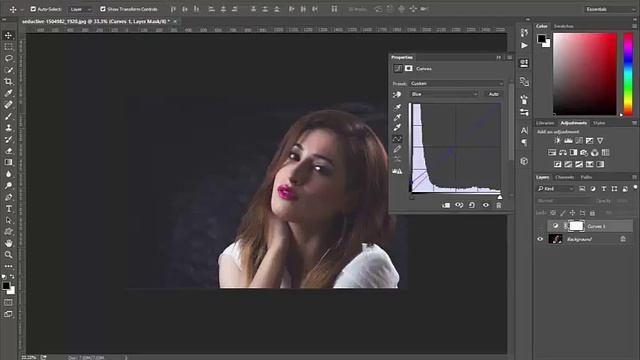
Task: Add a Levels adjustment
Action: [x=568, y=141]
